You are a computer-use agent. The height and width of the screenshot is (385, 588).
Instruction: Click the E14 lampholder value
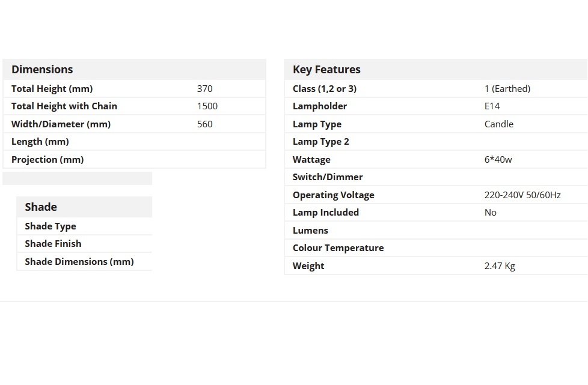click(x=492, y=106)
